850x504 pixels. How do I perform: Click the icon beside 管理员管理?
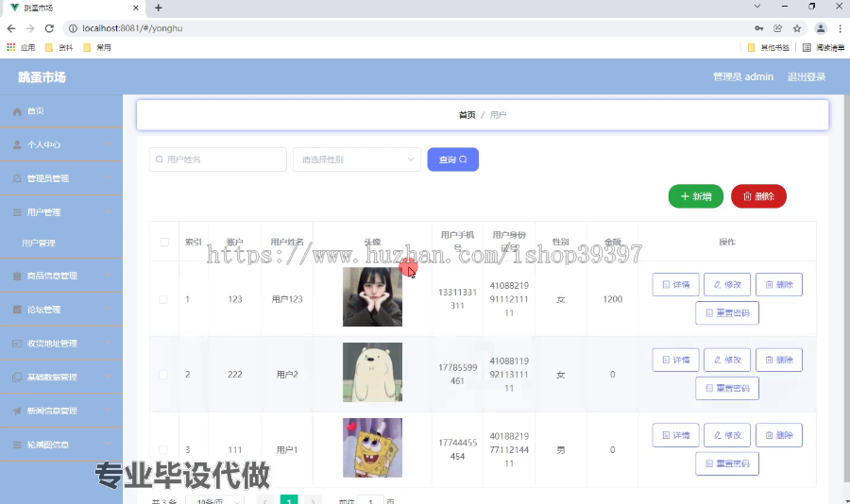17,178
